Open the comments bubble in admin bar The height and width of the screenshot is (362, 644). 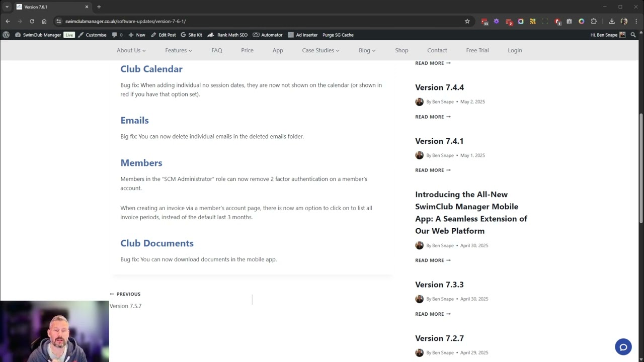tap(117, 35)
